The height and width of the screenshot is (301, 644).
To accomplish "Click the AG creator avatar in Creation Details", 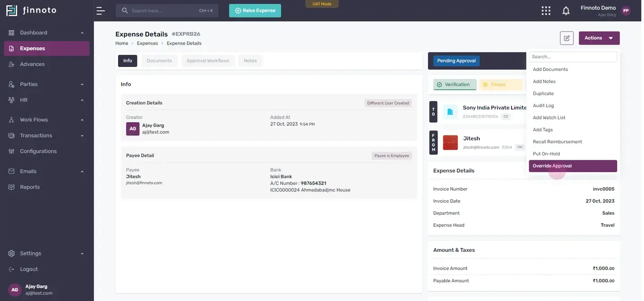I will coord(133,129).
